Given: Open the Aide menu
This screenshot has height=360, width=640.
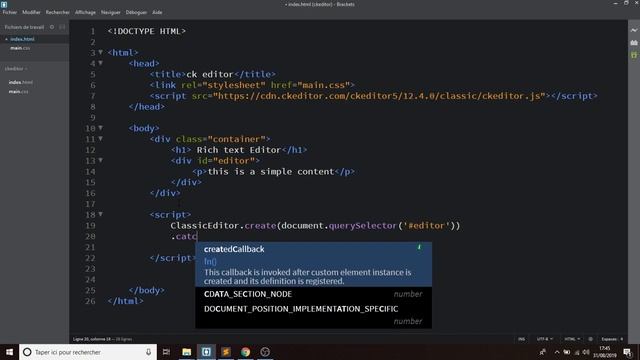Looking at the screenshot, I should pos(157,12).
